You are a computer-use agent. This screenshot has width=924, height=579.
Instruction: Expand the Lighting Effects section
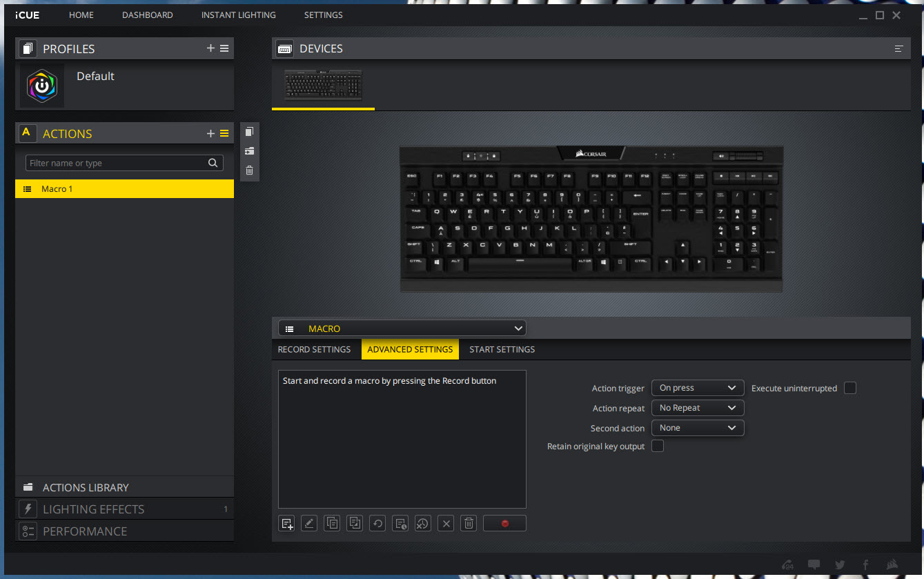(x=124, y=509)
